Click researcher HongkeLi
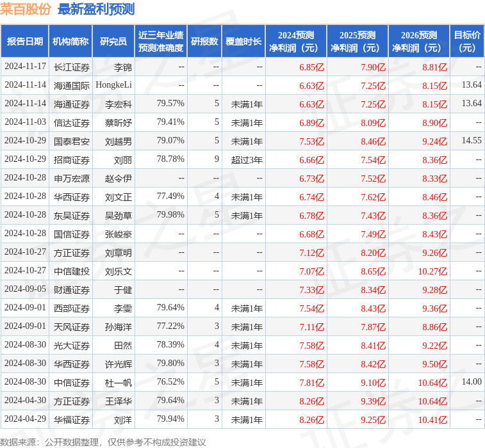Viewport: 485px width, 448px height. (114, 85)
